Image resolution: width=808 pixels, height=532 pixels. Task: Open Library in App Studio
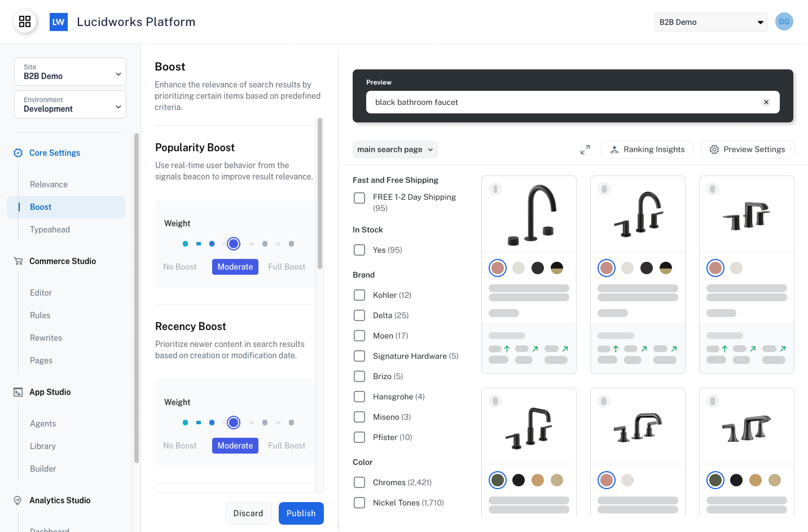pyautogui.click(x=43, y=446)
